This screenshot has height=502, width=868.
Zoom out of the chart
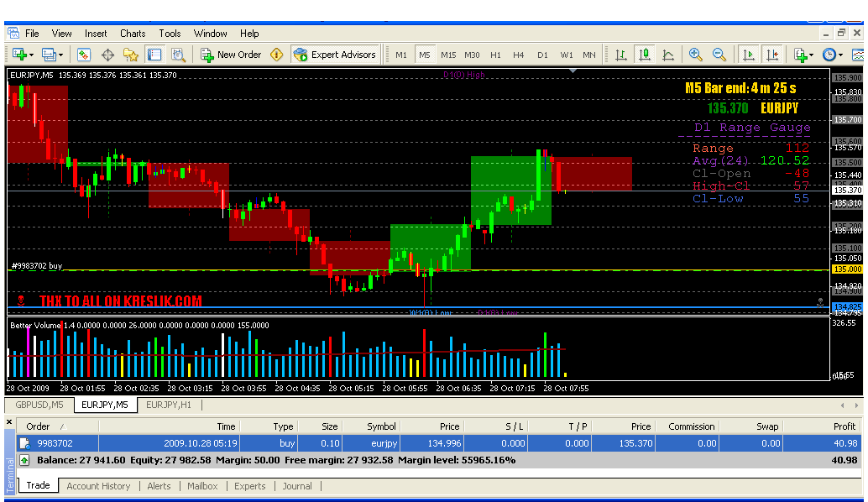[x=719, y=55]
